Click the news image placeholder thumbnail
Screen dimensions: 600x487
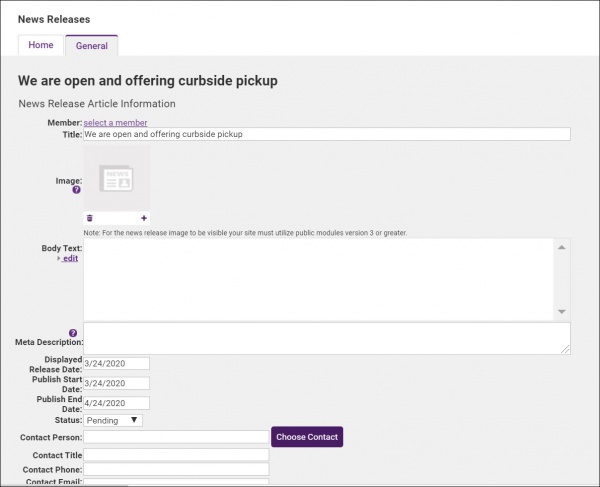click(x=117, y=178)
